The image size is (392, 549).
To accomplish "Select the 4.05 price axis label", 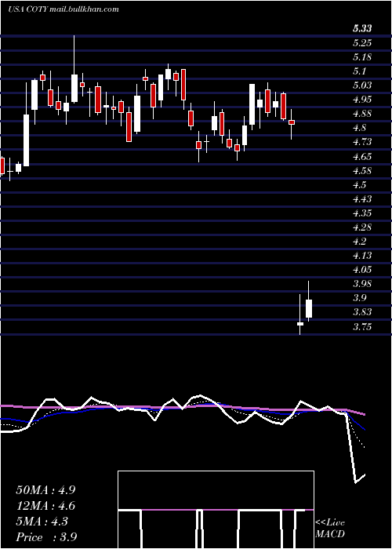I will (362, 270).
